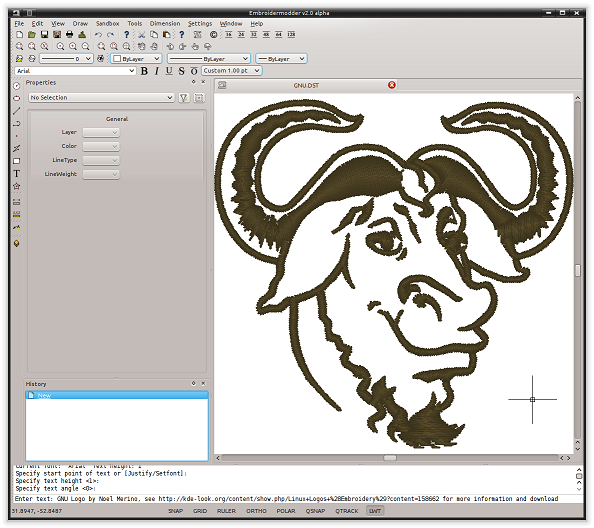Select the Rectangle draw tool
This screenshot has width=594, height=528.
[x=17, y=161]
